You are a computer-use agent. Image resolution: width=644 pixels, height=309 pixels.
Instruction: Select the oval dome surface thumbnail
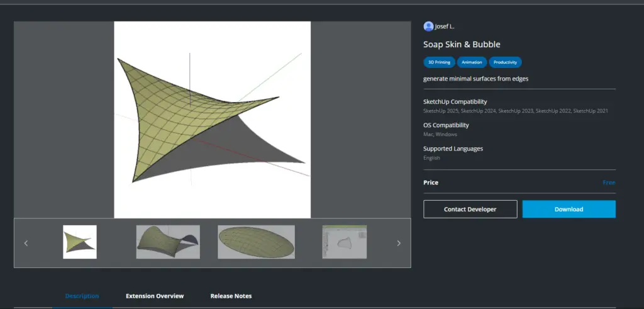tap(257, 242)
